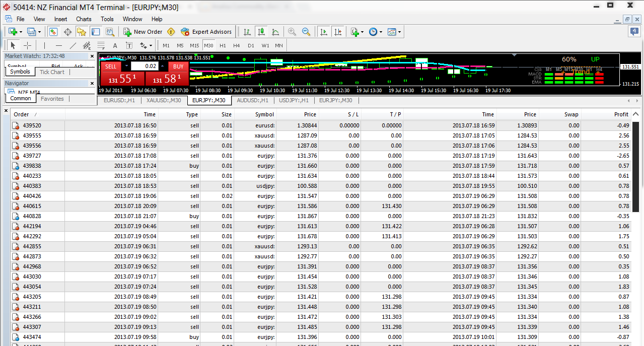The width and height of the screenshot is (644, 346).
Task: Select the Cursor arrow tool
Action: click(14, 45)
